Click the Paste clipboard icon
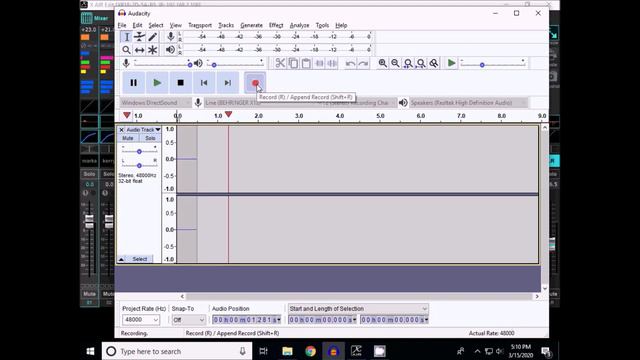Screen dimensions: 640x360 306,63
